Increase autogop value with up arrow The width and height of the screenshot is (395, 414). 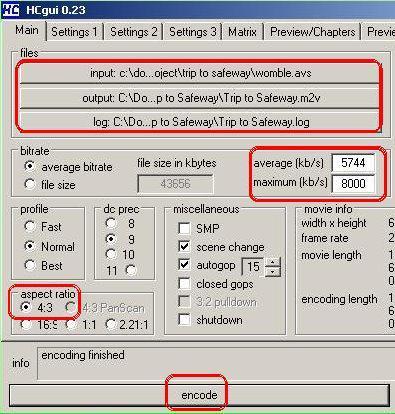point(273,262)
